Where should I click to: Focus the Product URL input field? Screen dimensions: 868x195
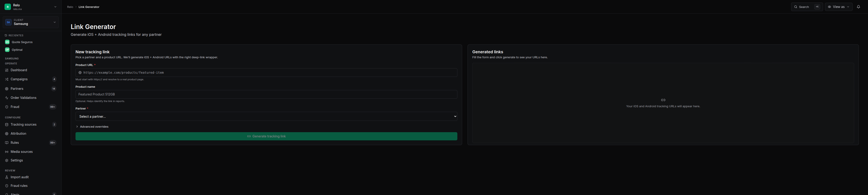pyautogui.click(x=266, y=73)
